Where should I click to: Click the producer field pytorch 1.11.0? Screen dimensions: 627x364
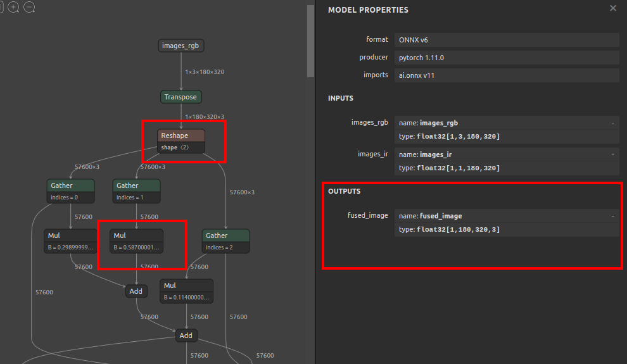(x=507, y=58)
